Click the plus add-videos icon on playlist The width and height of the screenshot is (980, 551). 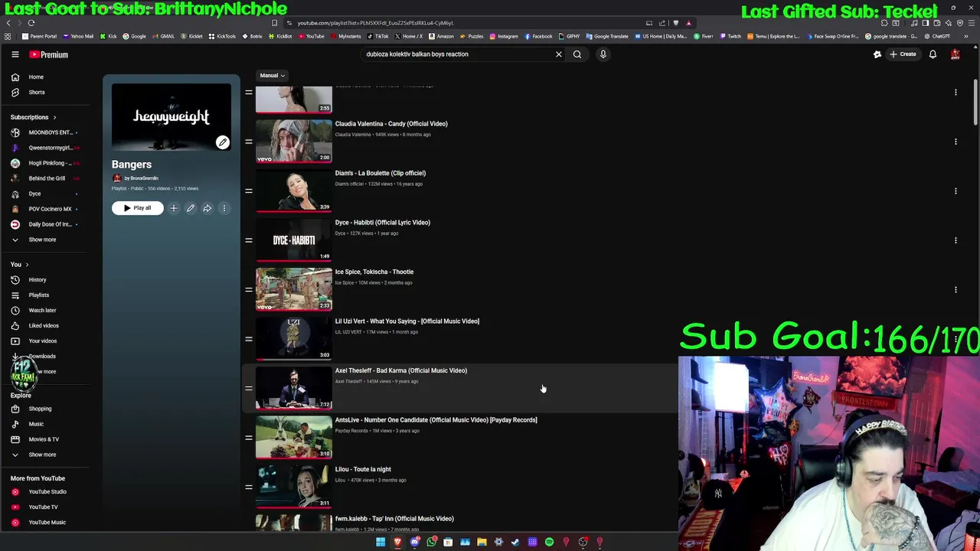pyautogui.click(x=173, y=208)
